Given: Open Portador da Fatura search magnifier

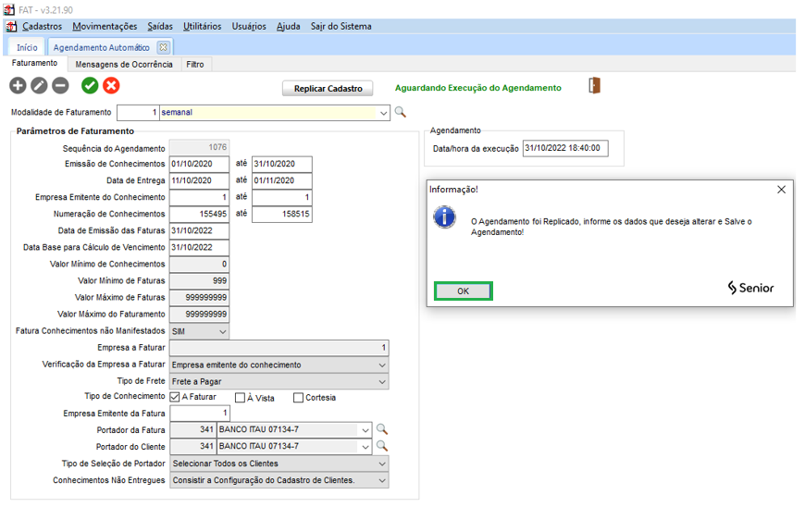Looking at the screenshot, I should point(381,429).
